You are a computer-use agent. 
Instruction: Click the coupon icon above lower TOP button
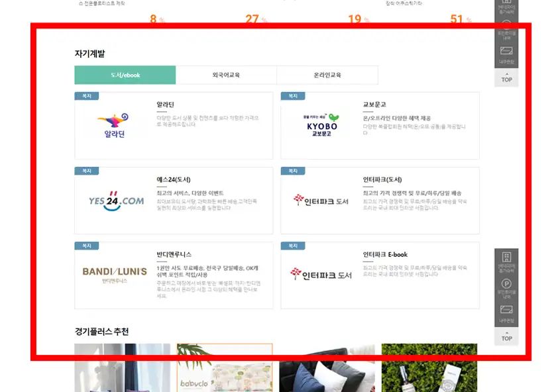coord(506,309)
